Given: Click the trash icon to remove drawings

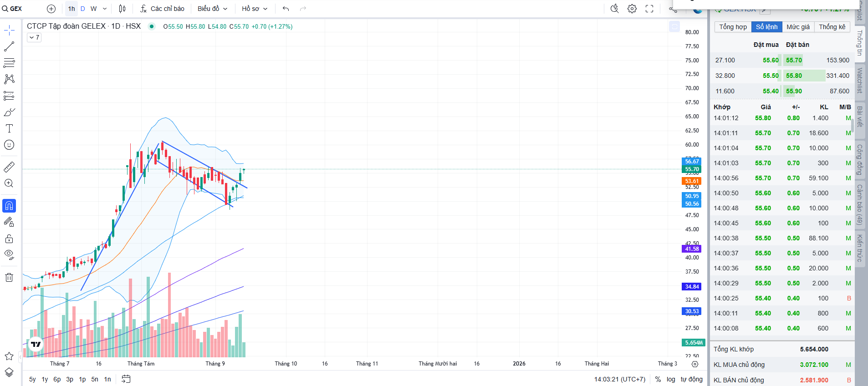Looking at the screenshot, I should pyautogui.click(x=9, y=277).
